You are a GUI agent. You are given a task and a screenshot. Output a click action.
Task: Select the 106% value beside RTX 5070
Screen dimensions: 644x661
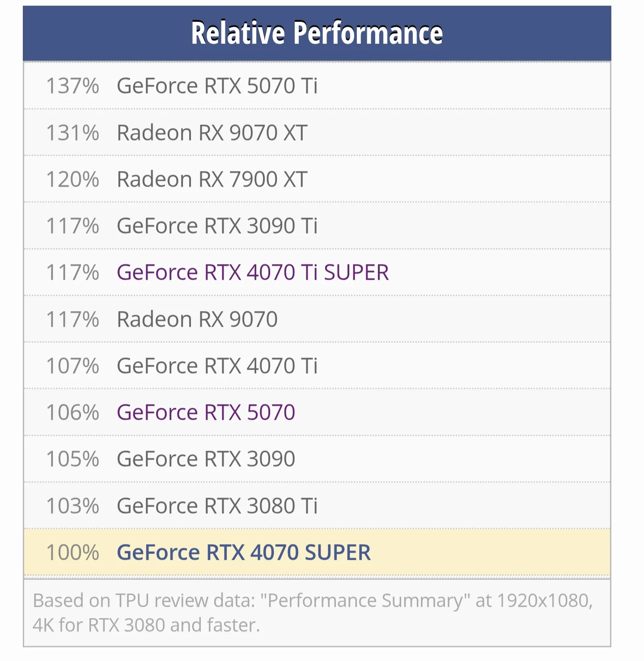(x=72, y=413)
